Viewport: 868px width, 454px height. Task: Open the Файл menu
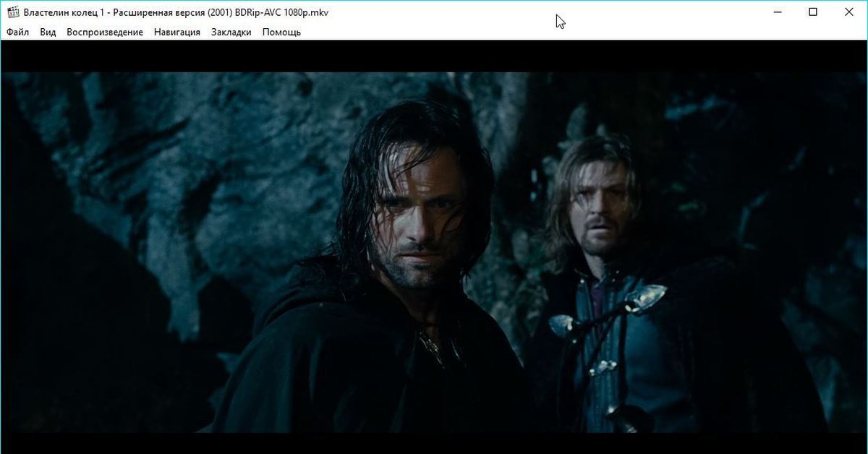[x=18, y=32]
